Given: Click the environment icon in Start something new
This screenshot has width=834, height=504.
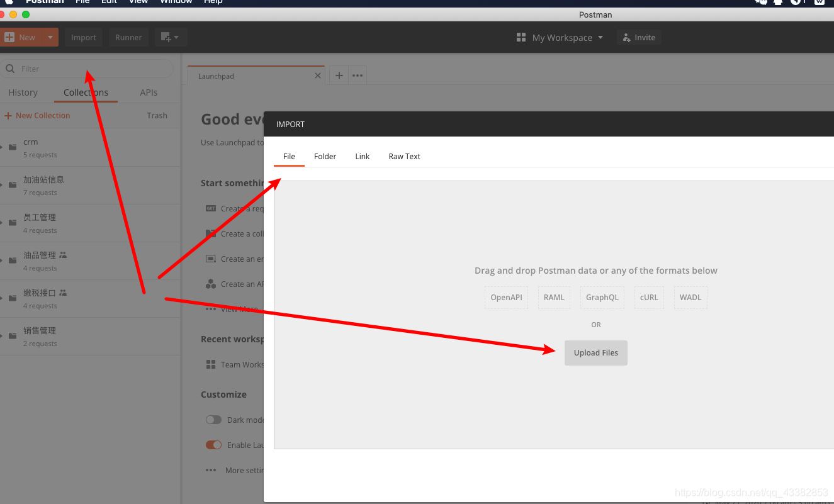Looking at the screenshot, I should click(x=211, y=259).
